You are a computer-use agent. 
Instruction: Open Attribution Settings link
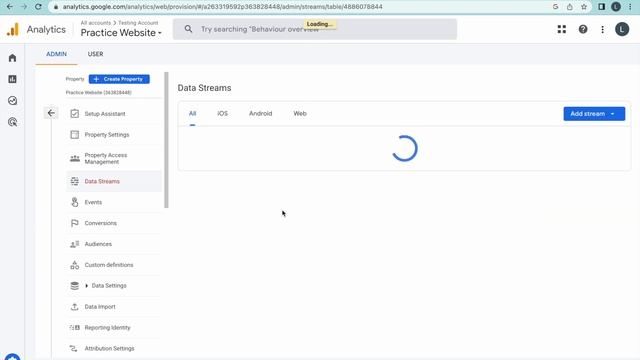[109, 348]
